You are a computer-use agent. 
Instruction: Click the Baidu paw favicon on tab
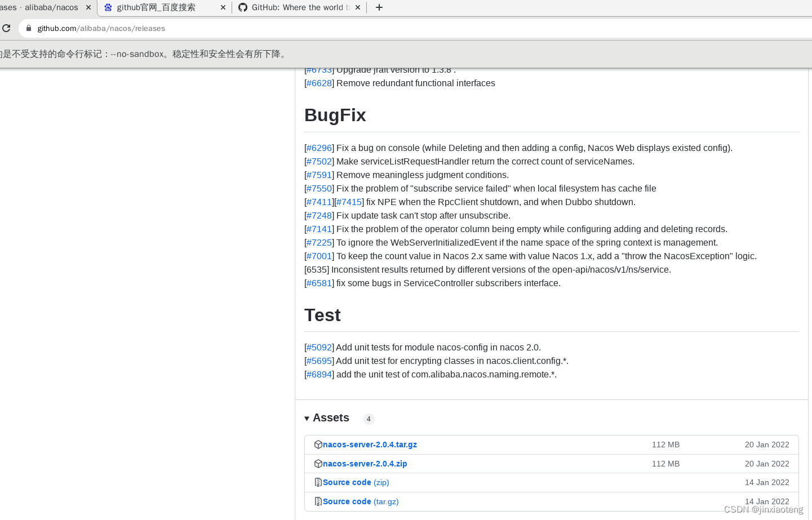coord(108,7)
